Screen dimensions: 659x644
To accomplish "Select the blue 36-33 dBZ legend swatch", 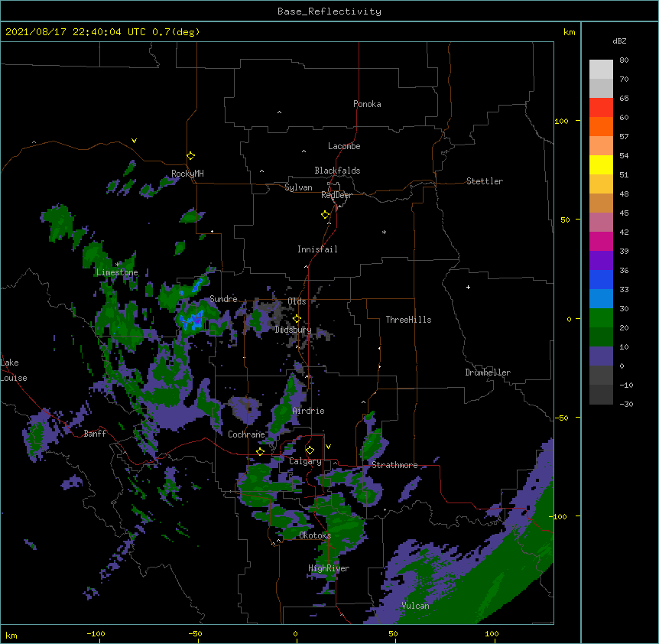I will click(601, 280).
